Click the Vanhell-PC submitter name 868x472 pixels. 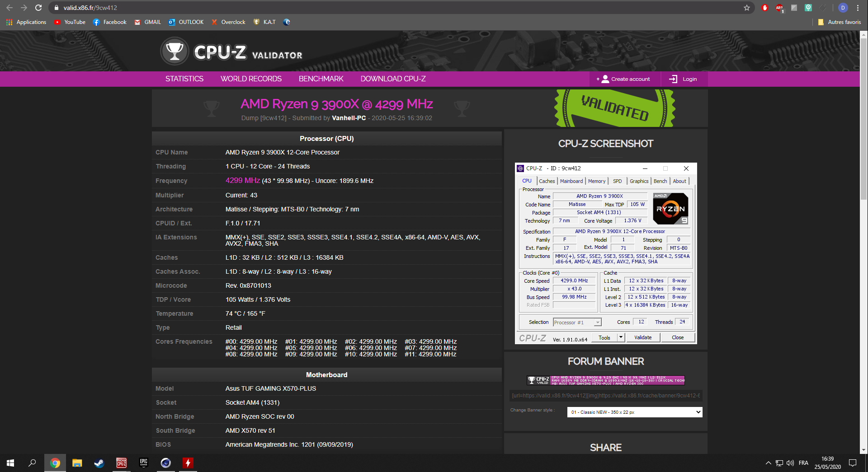click(349, 118)
